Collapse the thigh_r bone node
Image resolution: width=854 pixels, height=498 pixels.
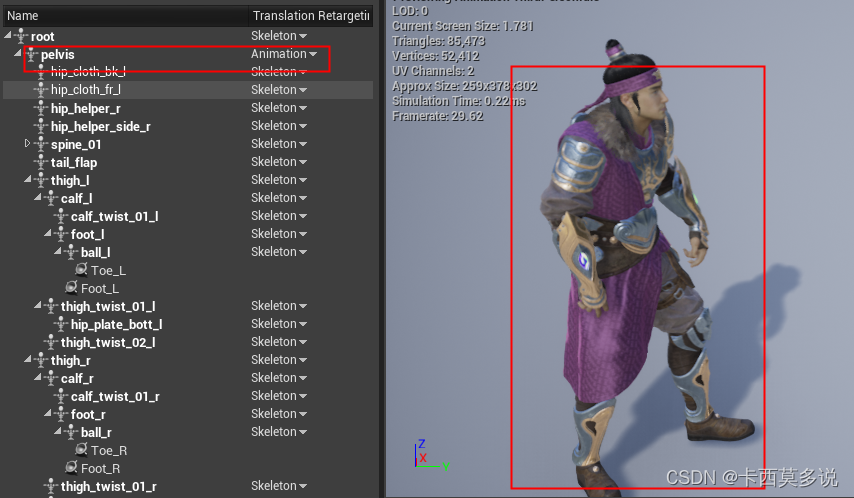[28, 360]
